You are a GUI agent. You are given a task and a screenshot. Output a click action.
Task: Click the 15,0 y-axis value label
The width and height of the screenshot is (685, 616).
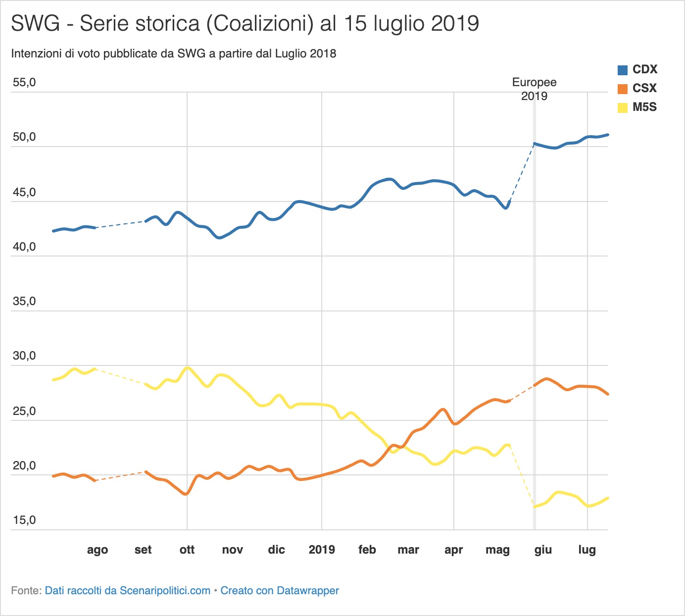click(24, 520)
